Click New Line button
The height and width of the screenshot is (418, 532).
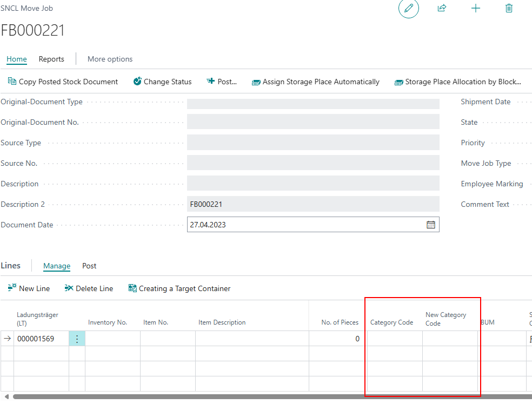tap(29, 288)
